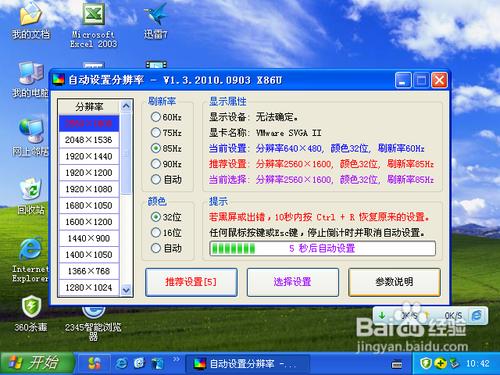Click the resolution list scrollbar thumb

point(126,153)
